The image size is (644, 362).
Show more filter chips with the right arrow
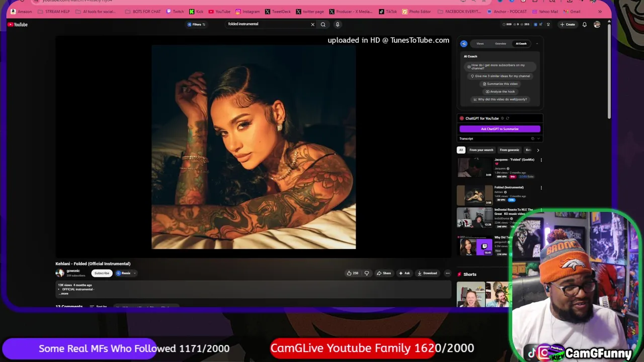tap(538, 150)
